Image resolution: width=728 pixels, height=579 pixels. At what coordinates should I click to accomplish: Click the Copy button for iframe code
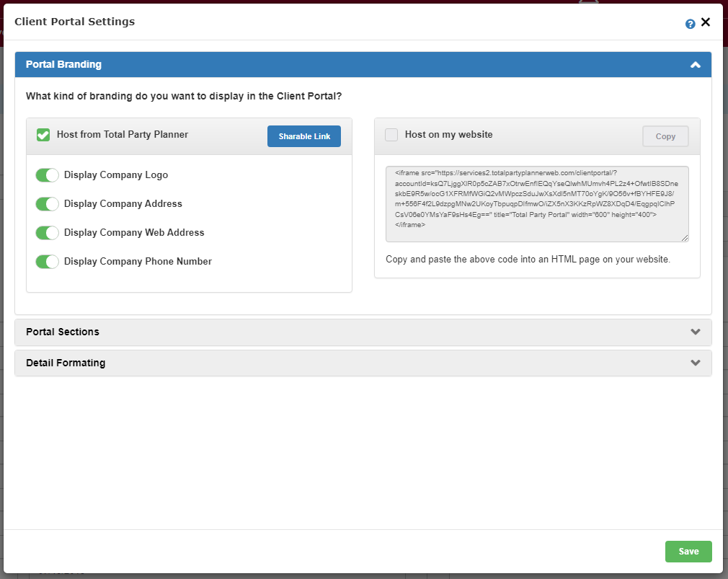pos(665,136)
